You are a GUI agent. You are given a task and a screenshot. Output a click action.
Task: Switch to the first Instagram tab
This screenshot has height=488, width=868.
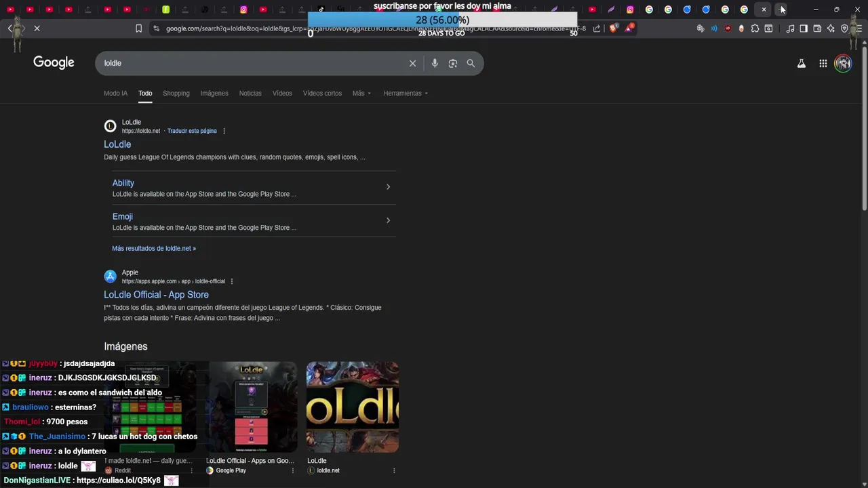click(243, 9)
